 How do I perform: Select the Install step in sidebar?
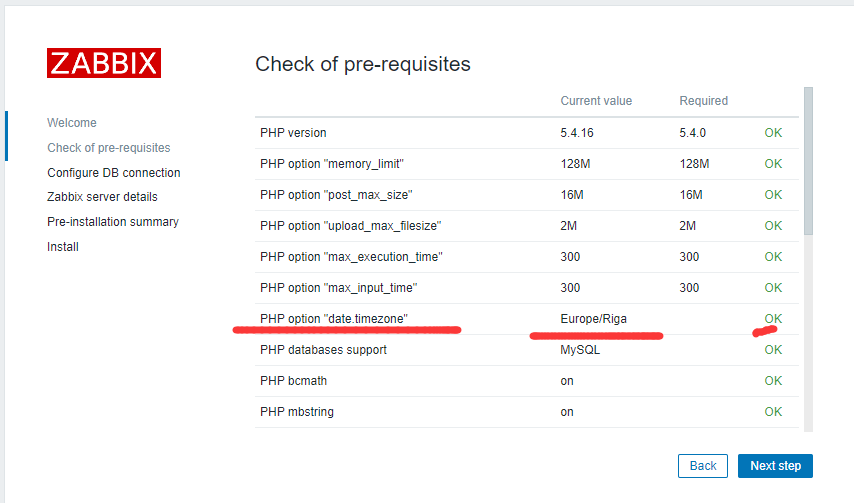coord(63,247)
